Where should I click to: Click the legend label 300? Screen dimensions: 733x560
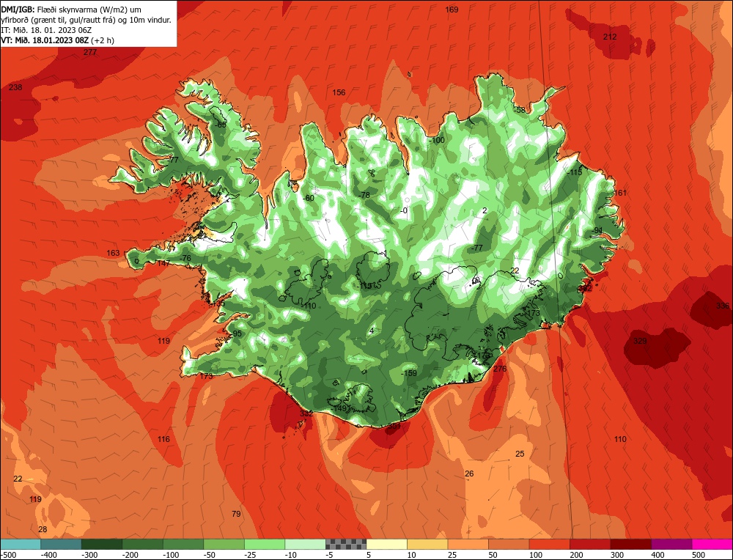[x=617, y=555]
